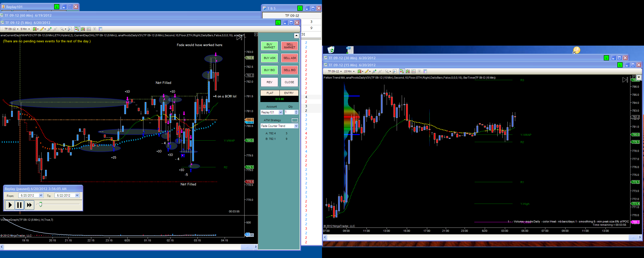Select the pencil drawing tool in 5 Min chart
Viewport: 644px width, 258px height.
coord(43,29)
